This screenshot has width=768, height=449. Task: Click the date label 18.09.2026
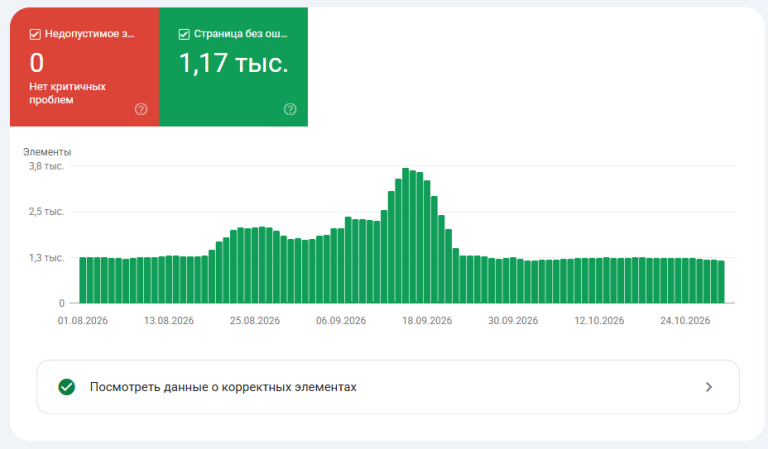[x=427, y=321]
